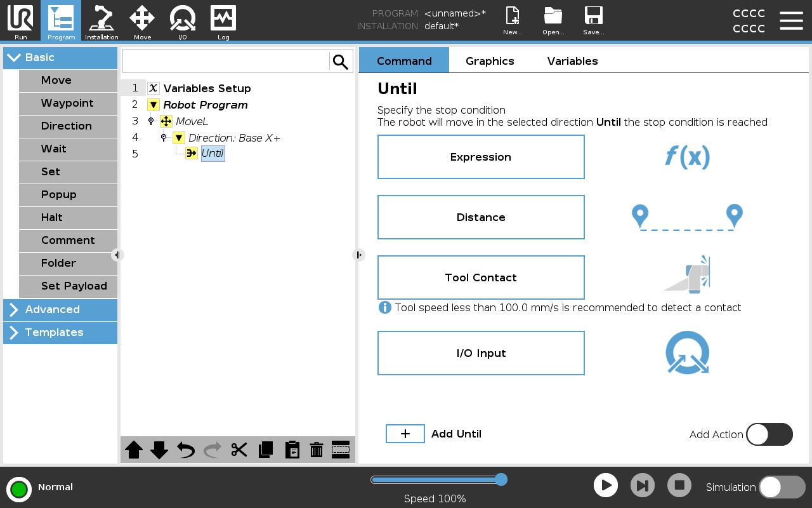Image resolution: width=812 pixels, height=508 pixels.
Task: Select the Distance stop condition
Action: click(481, 217)
